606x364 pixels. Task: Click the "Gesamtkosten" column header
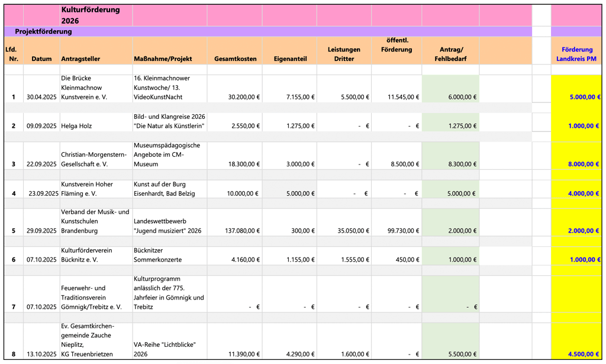click(x=235, y=59)
